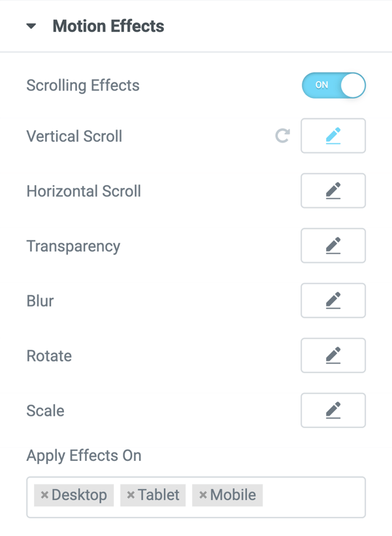
Task: Remove Tablet tag using its x
Action: coord(131,495)
